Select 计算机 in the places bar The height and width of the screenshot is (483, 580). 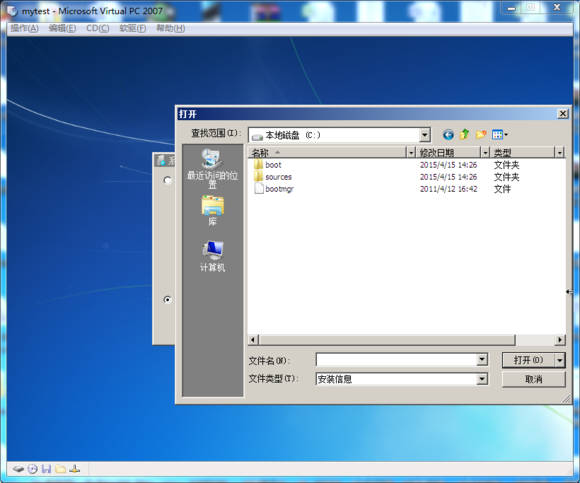click(212, 256)
